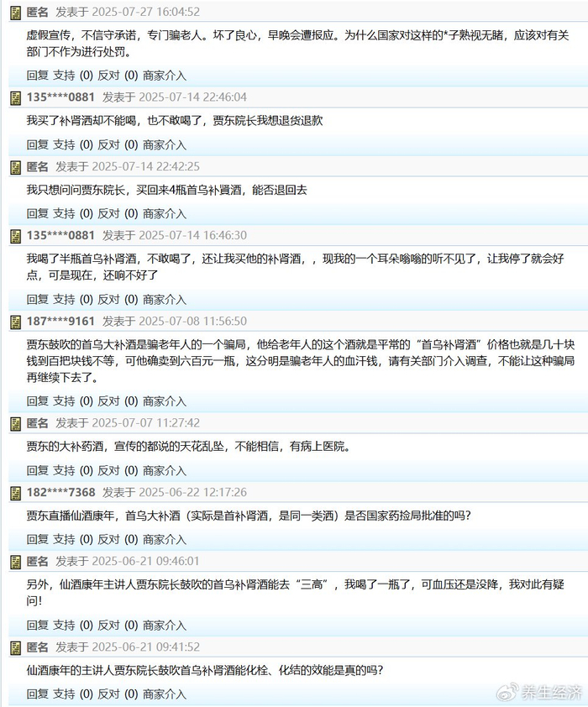588x707 pixels.
Task: Request 商家介入 on 贾东直播仙酒康年 comment
Action: 165,539
